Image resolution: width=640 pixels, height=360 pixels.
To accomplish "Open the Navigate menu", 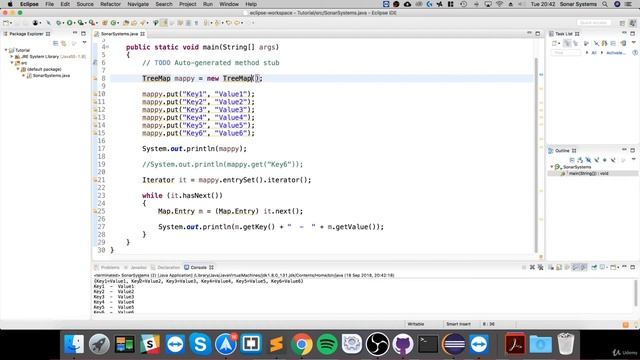I will click(x=138, y=4).
